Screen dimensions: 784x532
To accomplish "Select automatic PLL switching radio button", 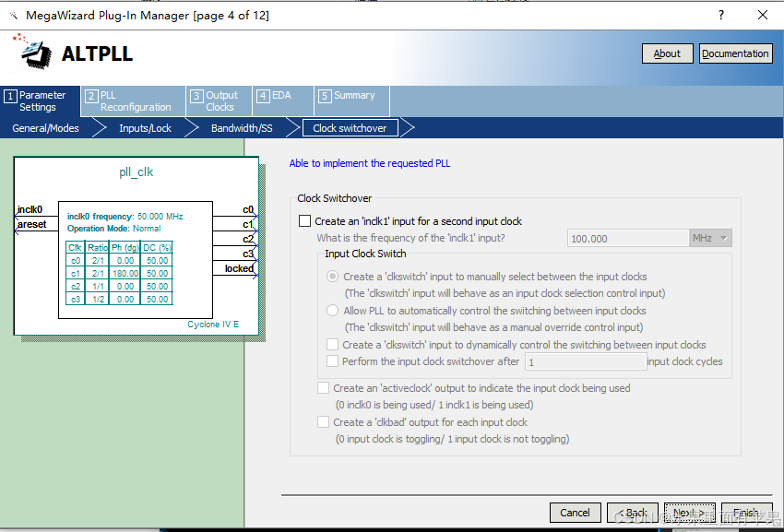I will pyautogui.click(x=332, y=311).
